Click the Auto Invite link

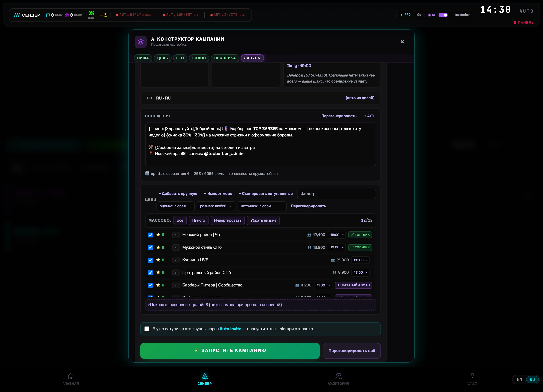230,329
